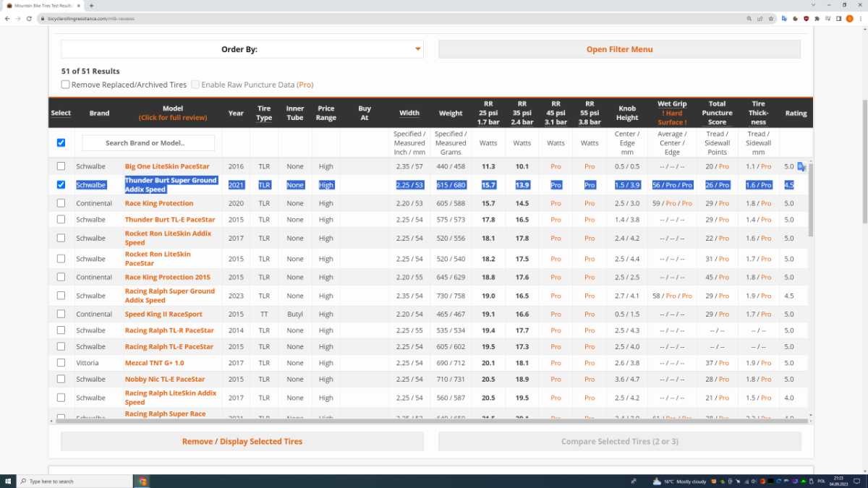Open a new browser tab with plus icon
The width and height of the screenshot is (868, 488).
(x=91, y=5)
